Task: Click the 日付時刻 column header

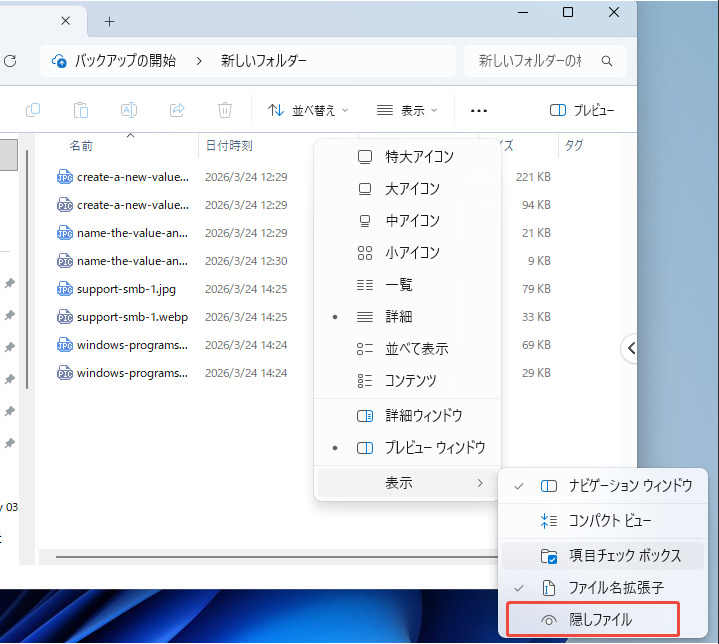Action: point(229,146)
